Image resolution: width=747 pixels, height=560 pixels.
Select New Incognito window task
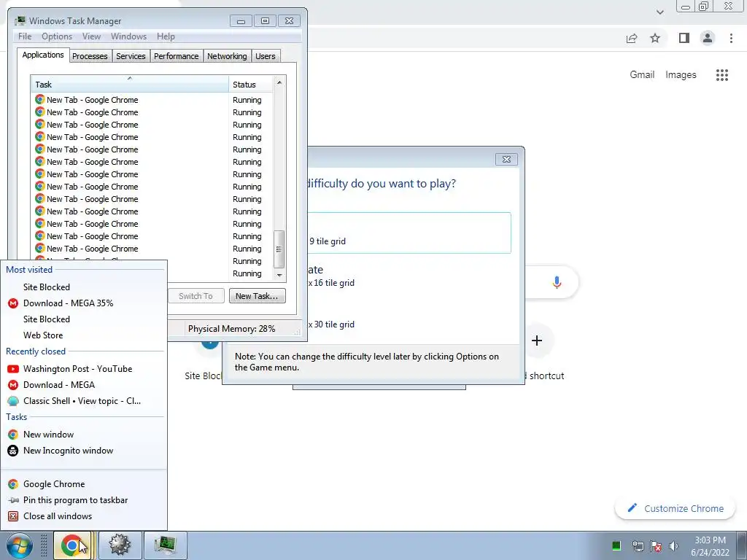pos(83,451)
